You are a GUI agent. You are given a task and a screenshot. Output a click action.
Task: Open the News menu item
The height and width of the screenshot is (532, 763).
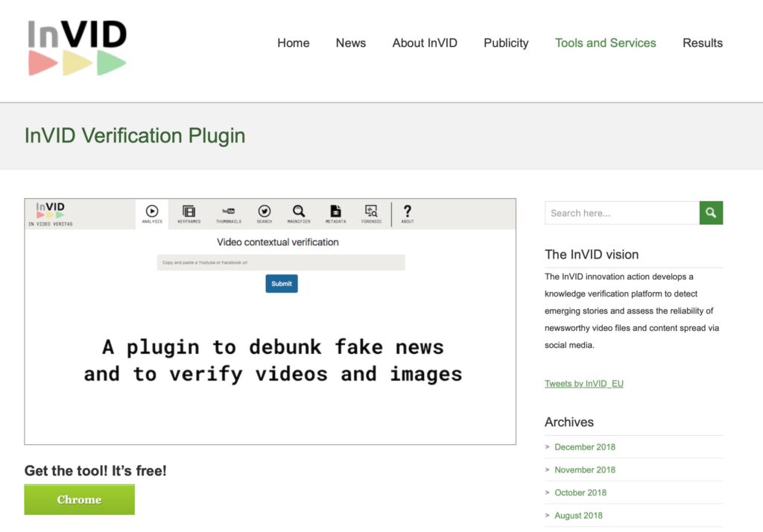coord(350,43)
